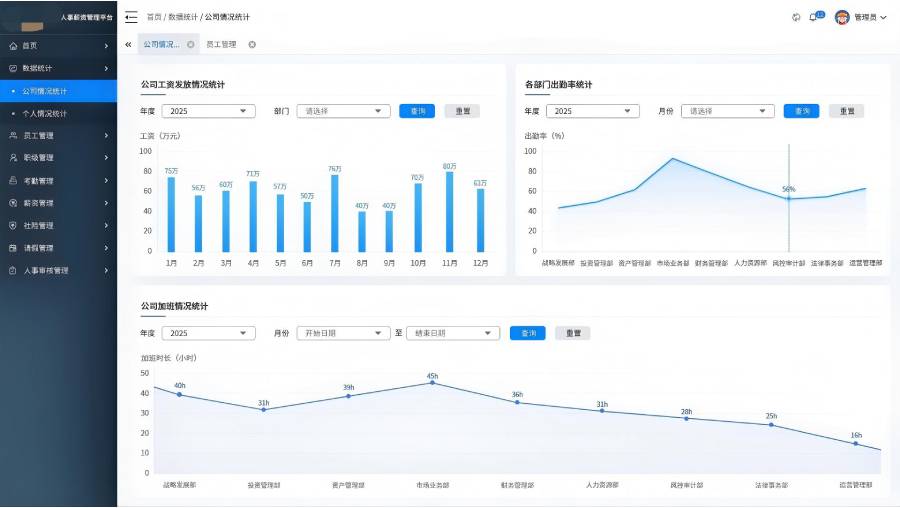900x508 pixels.
Task: Click the admin avatar icon
Action: [842, 17]
